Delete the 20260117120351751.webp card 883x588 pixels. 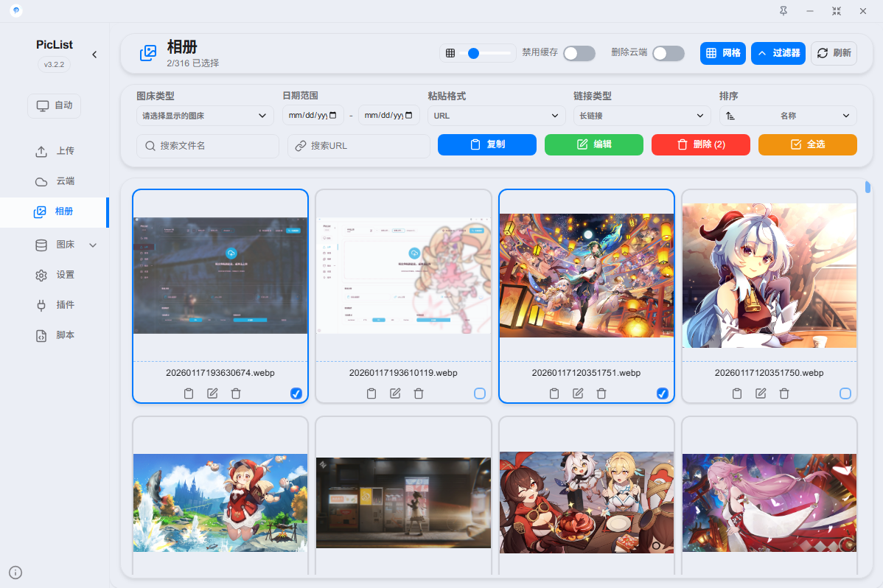coord(601,393)
